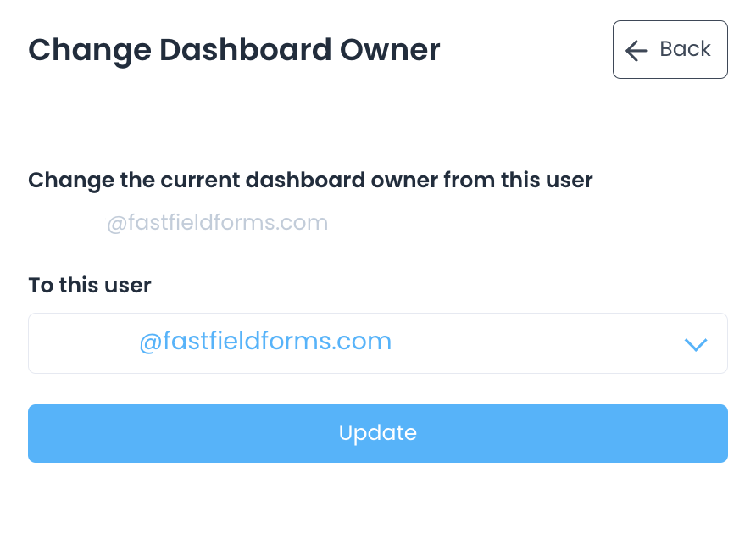This screenshot has width=756, height=551.
Task: Click the 'Change the current dashboard owner' text
Action: (310, 180)
